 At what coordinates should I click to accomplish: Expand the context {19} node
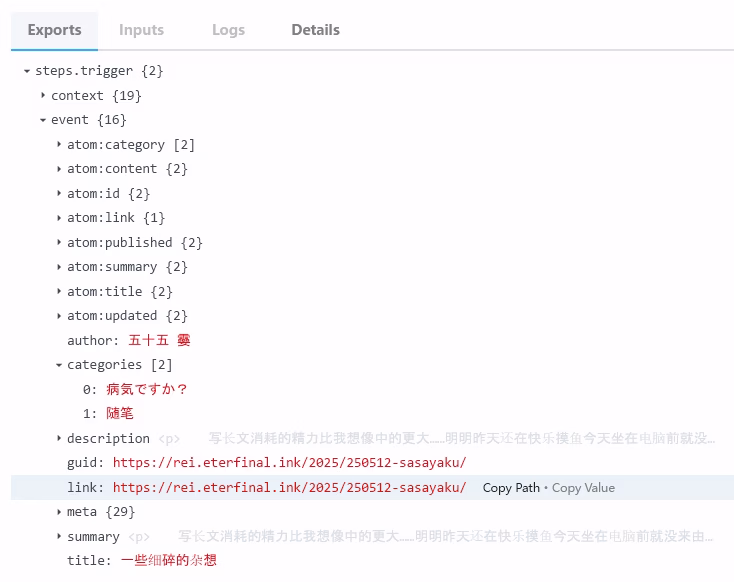tap(43, 96)
